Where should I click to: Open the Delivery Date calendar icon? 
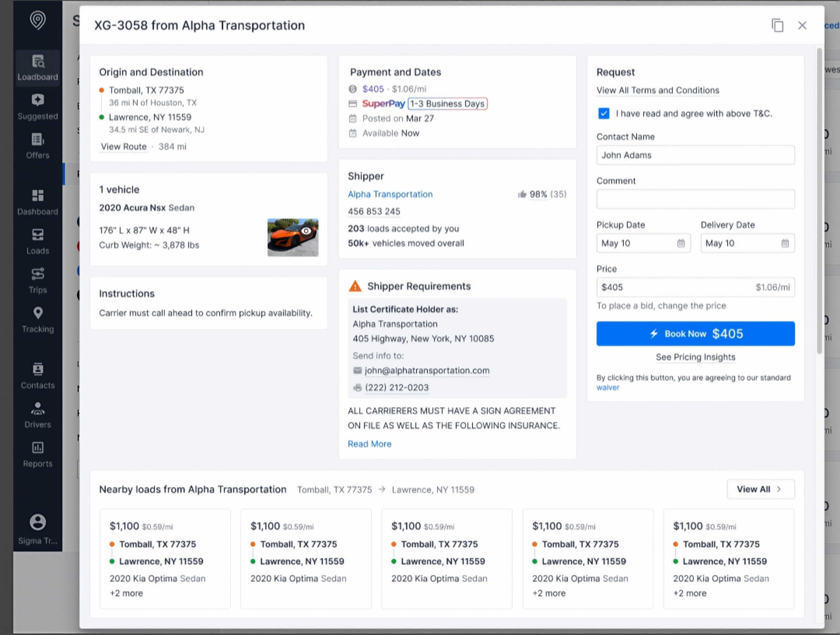[x=785, y=243]
